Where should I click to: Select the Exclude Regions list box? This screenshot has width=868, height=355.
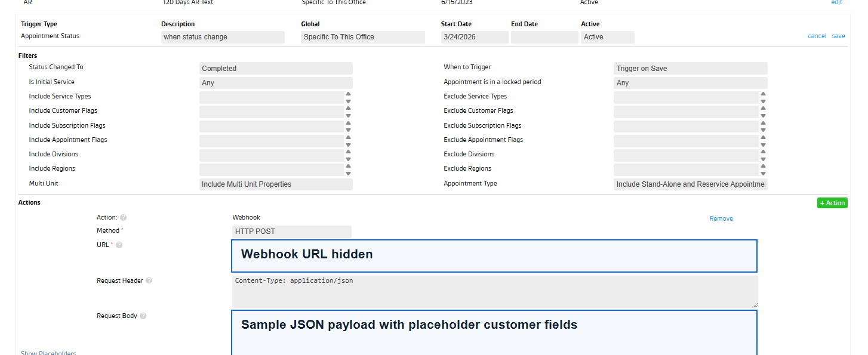[687, 170]
